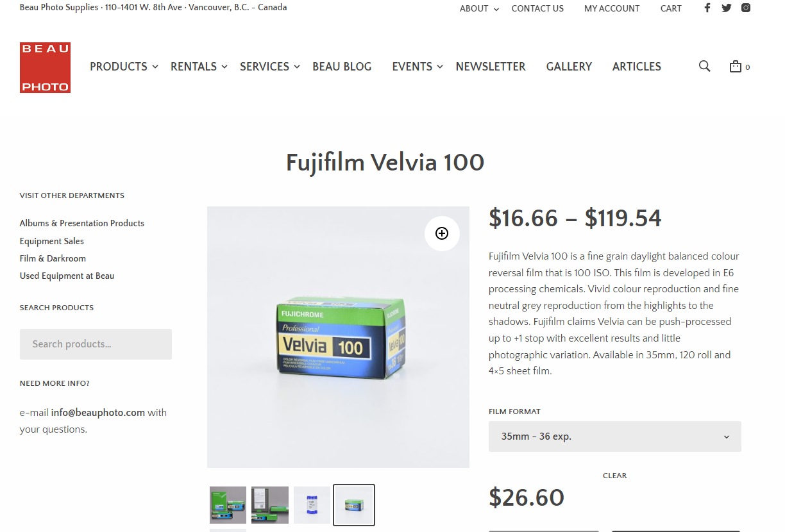Open the Twitter profile icon
The image size is (785, 532).
(x=726, y=8)
